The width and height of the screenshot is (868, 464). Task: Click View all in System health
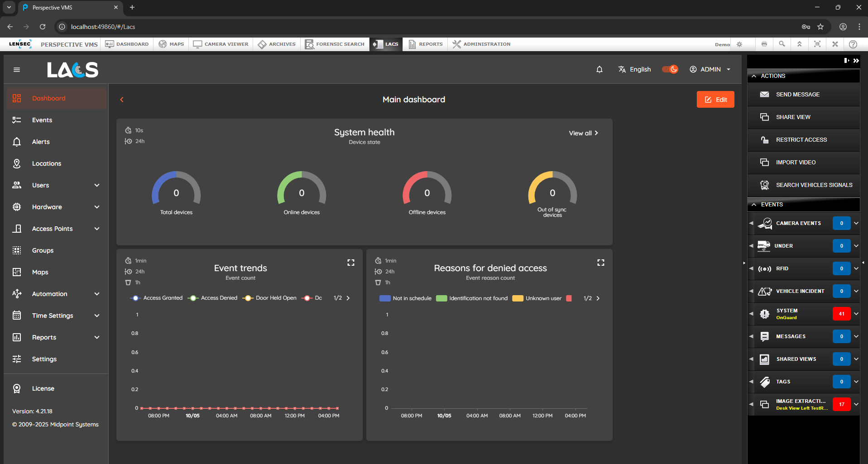(583, 133)
